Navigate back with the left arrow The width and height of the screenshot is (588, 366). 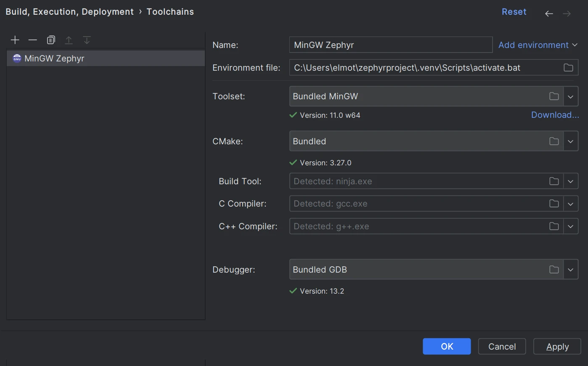click(x=549, y=13)
